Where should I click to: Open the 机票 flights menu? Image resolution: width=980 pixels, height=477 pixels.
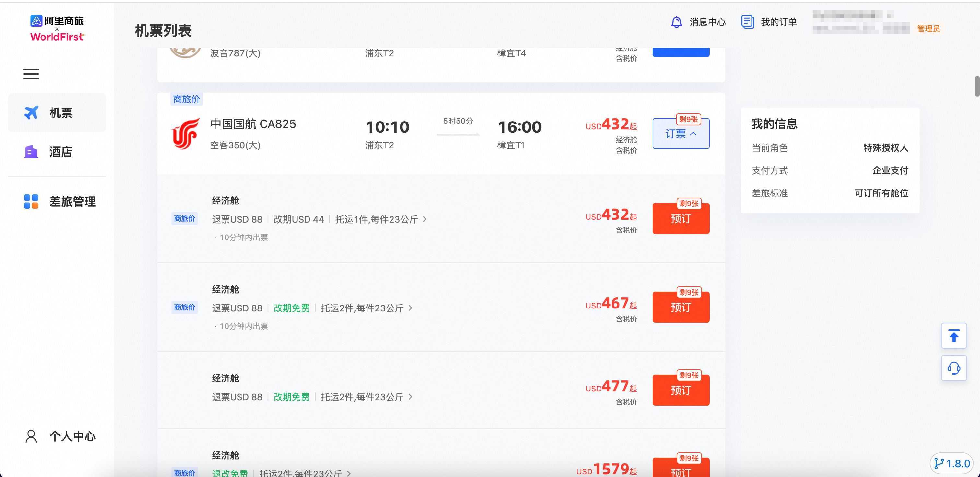(x=57, y=113)
